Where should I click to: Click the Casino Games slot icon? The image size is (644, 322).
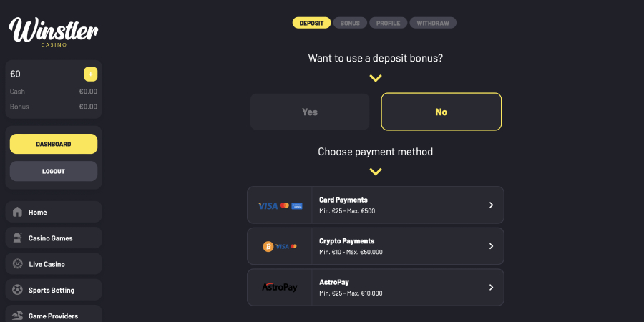(18, 238)
